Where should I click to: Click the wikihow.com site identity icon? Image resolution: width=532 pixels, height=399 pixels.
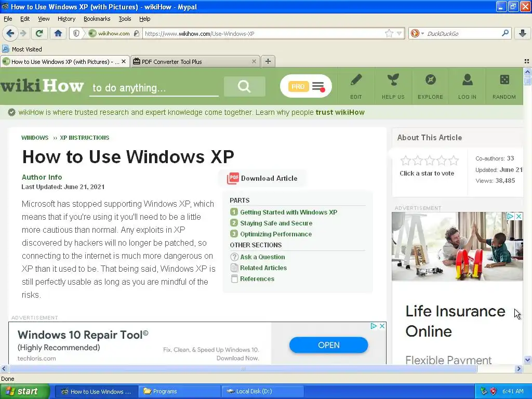[x=92, y=33]
